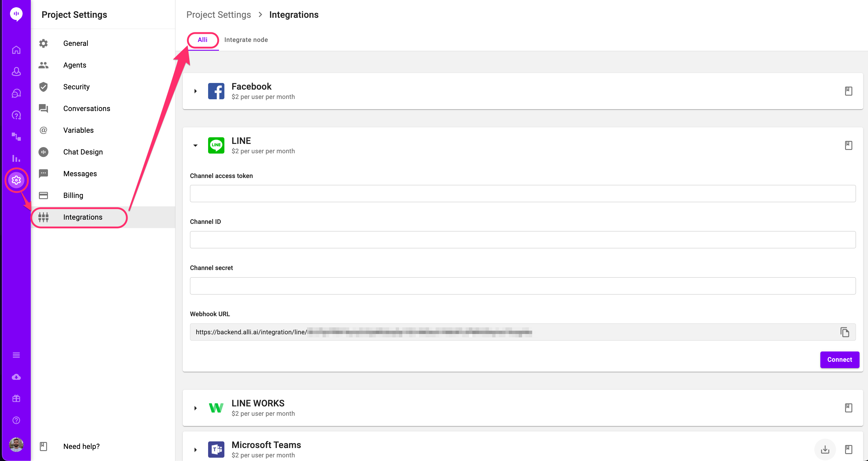Open the Facebook integration documentation bookmark icon
This screenshot has width=868, height=461.
[848, 91]
